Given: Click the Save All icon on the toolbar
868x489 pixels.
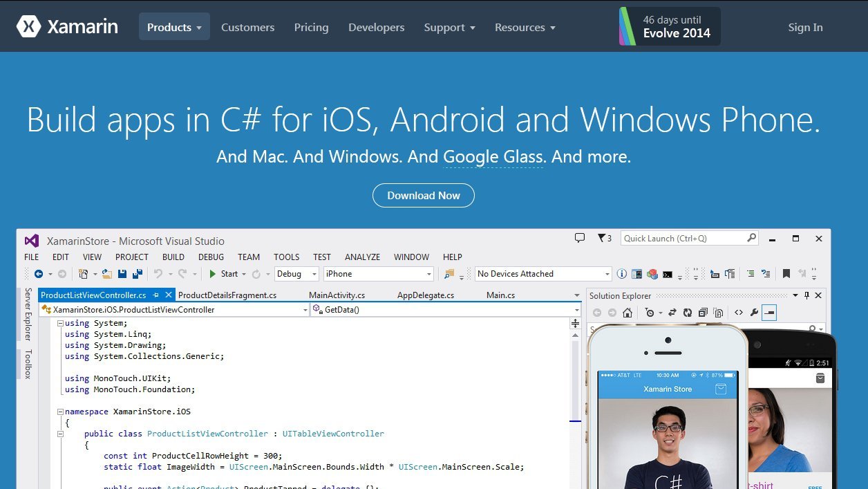Looking at the screenshot, I should pos(138,273).
